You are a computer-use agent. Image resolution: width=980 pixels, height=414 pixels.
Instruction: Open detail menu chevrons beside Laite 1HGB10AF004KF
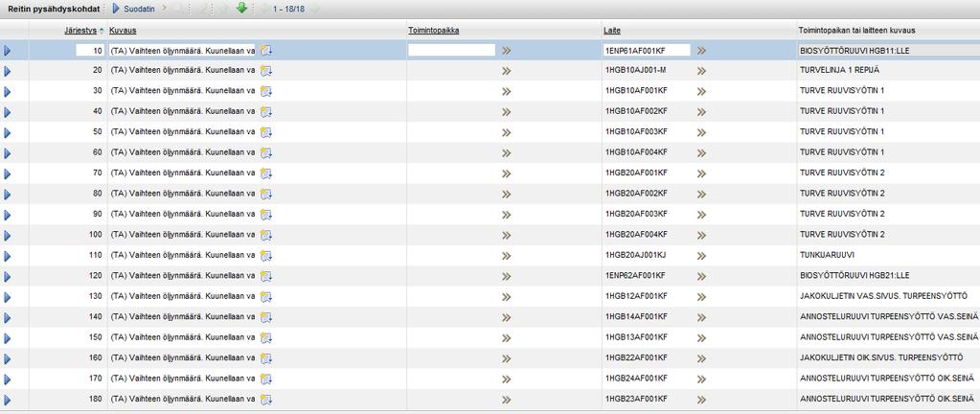[701, 153]
